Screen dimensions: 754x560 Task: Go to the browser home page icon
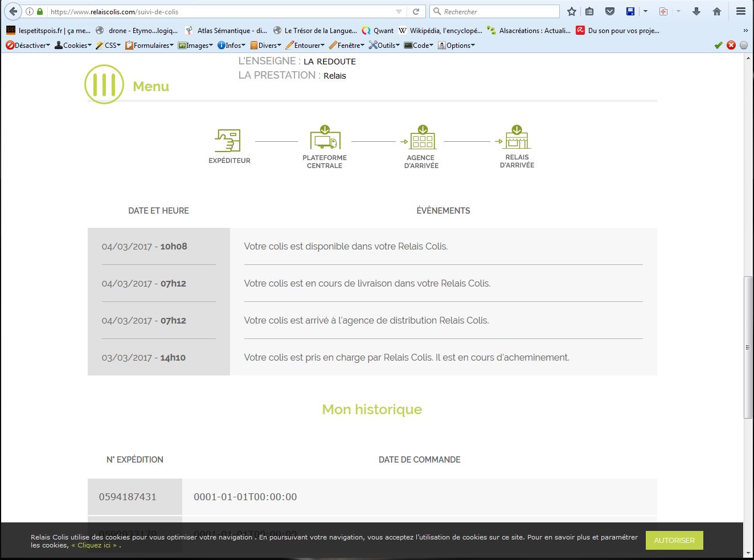[x=717, y=11]
